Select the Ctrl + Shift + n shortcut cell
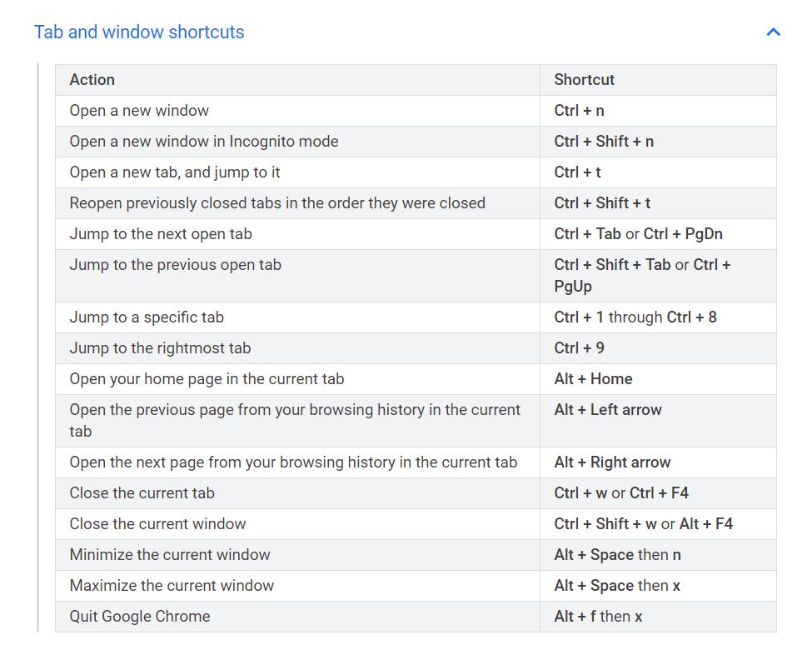The height and width of the screenshot is (650, 812). tap(604, 141)
